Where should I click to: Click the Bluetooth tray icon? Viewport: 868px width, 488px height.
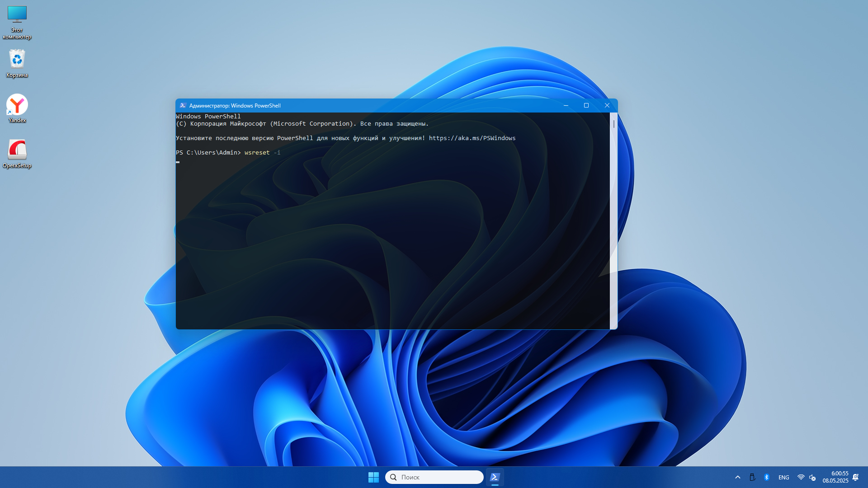(x=766, y=477)
